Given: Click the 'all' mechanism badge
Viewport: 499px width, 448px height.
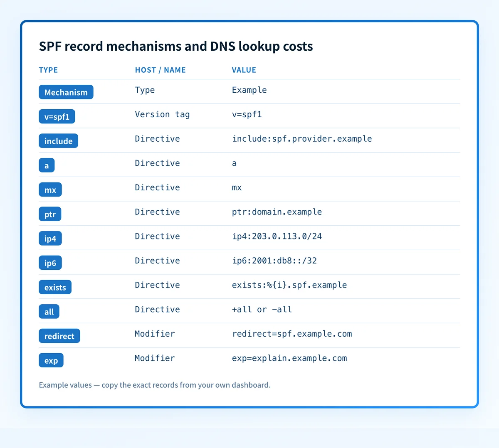Looking at the screenshot, I should click(x=49, y=312).
